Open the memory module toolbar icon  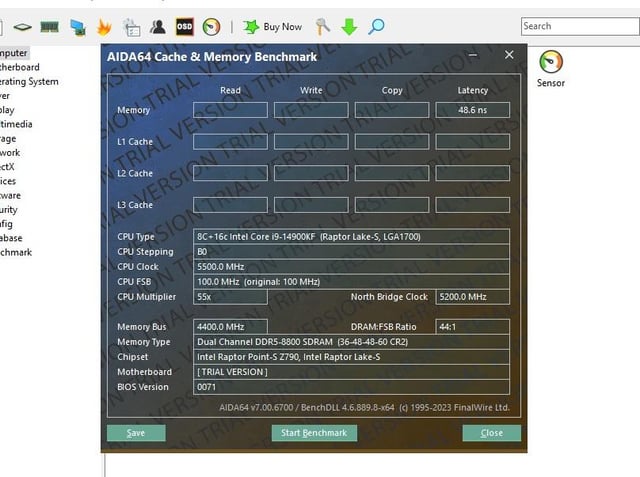[49, 27]
